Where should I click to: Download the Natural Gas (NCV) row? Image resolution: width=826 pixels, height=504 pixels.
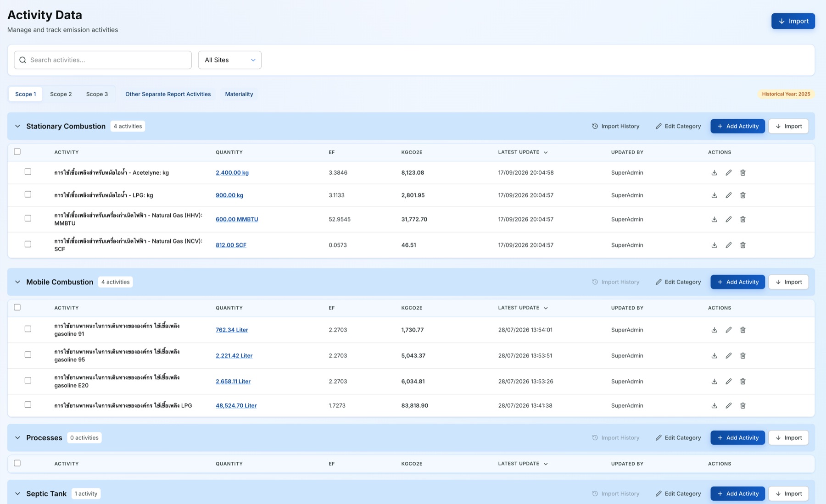point(714,245)
